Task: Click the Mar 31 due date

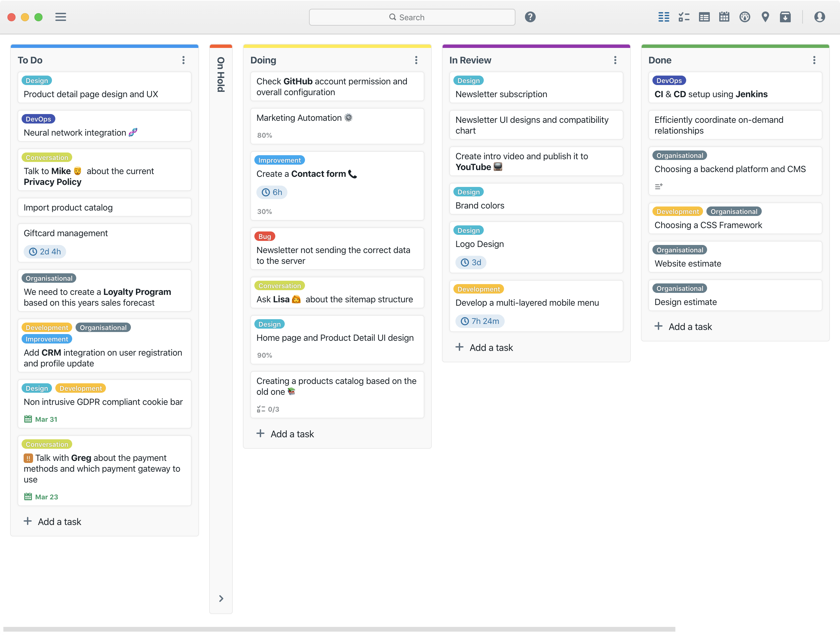Action: coord(40,419)
